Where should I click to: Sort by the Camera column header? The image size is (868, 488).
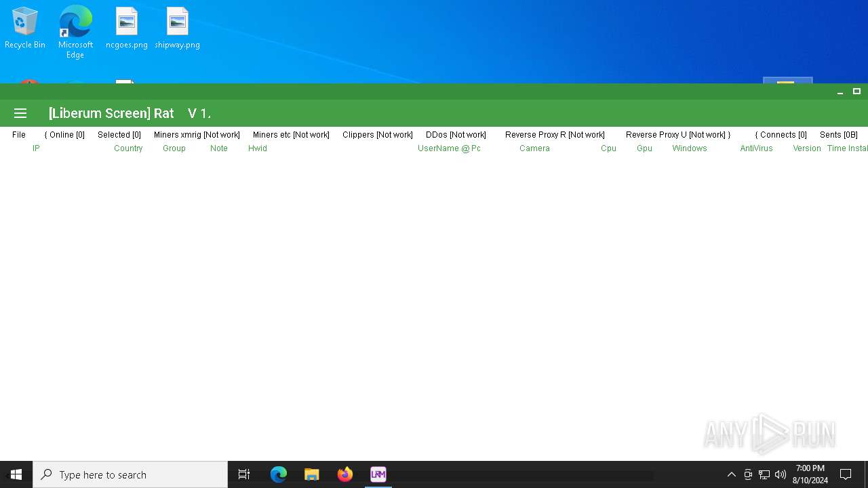[x=534, y=148]
